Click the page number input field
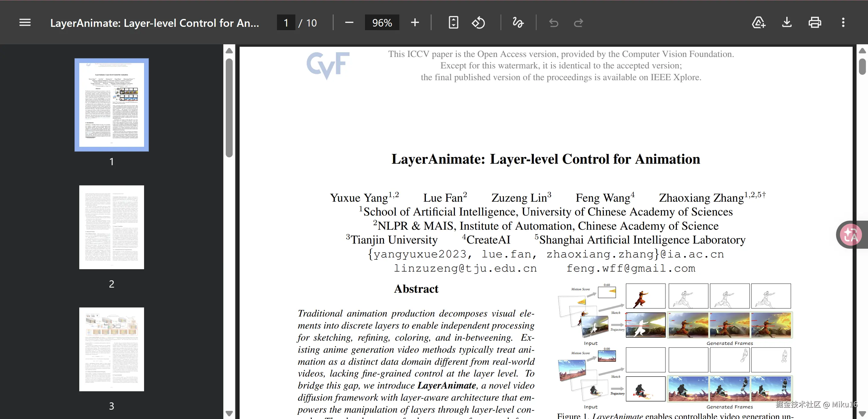Screen dimensions: 868x419 click(286, 23)
